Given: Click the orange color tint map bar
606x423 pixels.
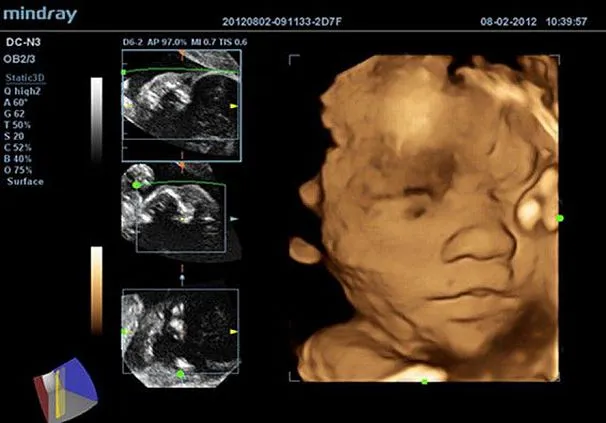Looking at the screenshot, I should click(x=96, y=290).
